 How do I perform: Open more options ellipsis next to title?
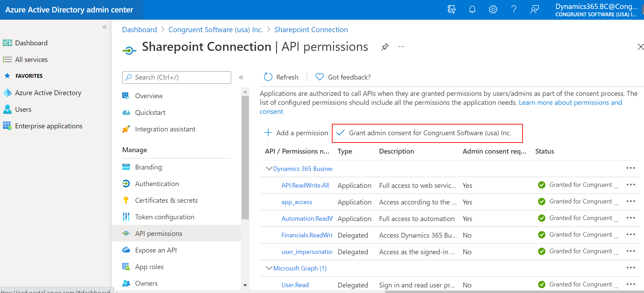click(x=401, y=47)
